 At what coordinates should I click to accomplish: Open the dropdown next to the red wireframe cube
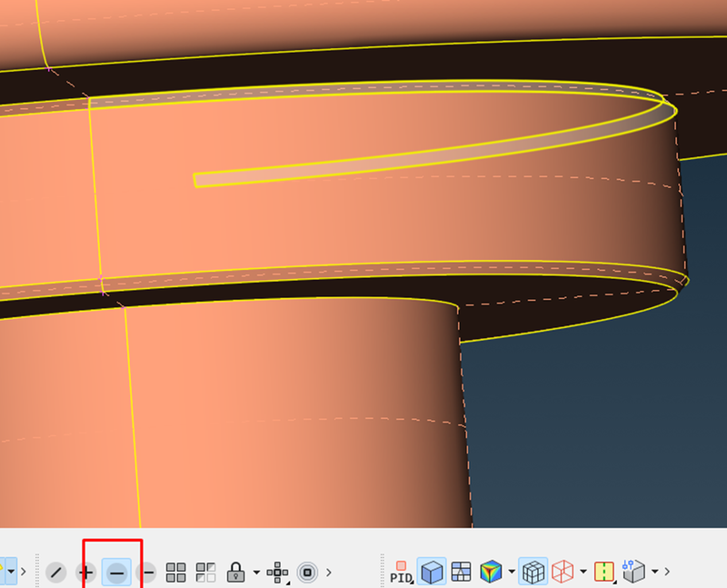583,572
